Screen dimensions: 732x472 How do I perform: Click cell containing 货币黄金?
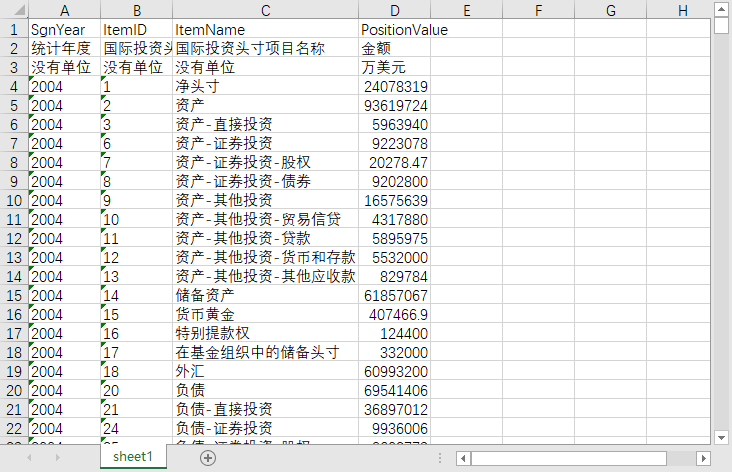(x=266, y=314)
